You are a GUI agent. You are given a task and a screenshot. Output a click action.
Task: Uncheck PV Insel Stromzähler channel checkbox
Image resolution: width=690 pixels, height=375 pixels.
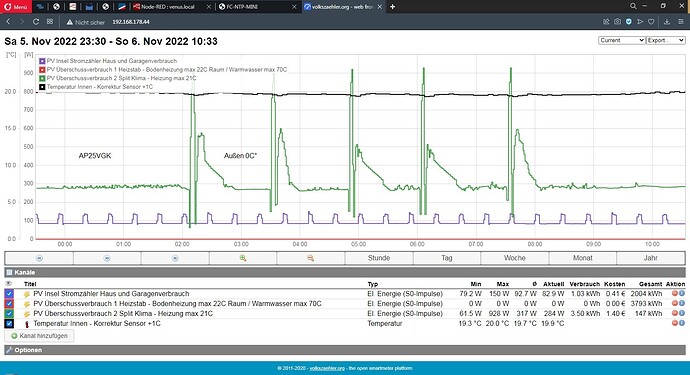point(9,294)
